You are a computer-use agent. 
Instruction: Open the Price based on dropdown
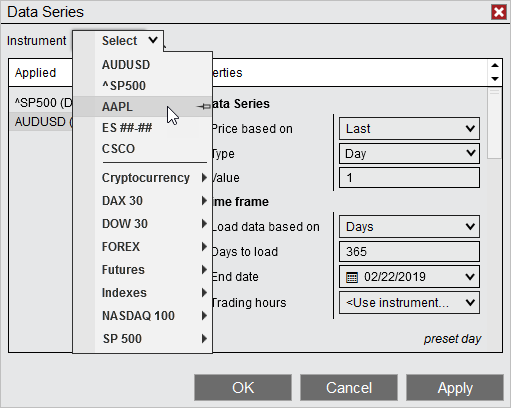tap(409, 128)
